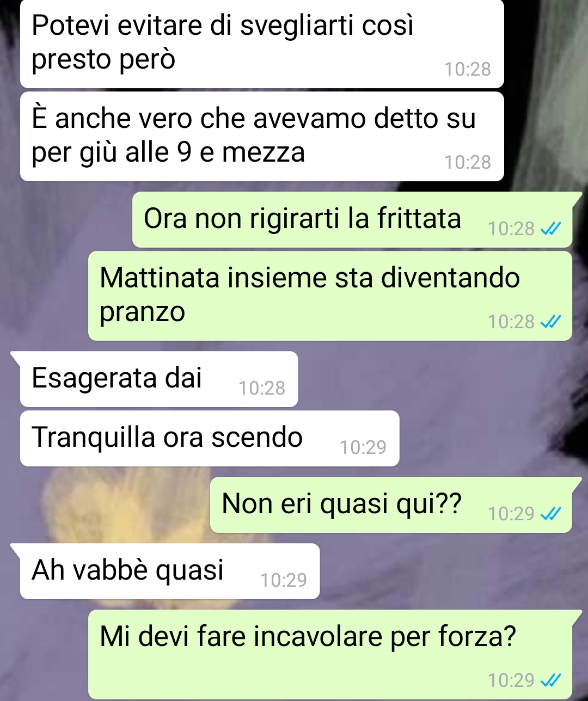Select the 'Esagerata dai' message
The image size is (588, 701).
(159, 379)
